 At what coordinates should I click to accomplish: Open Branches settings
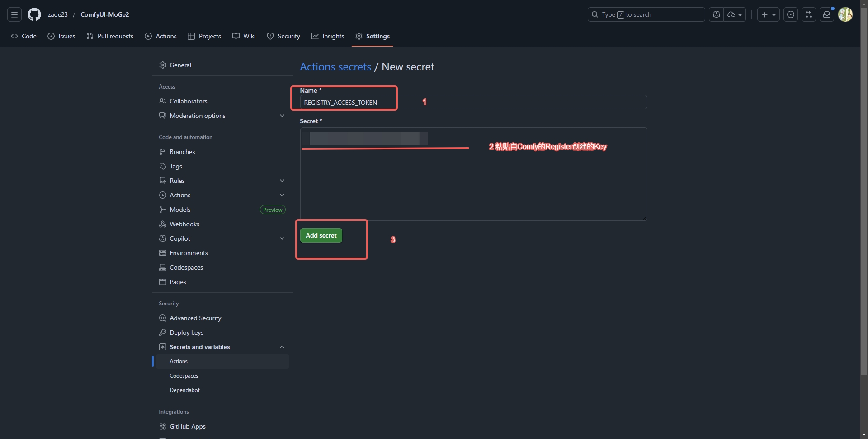pyautogui.click(x=222, y=152)
